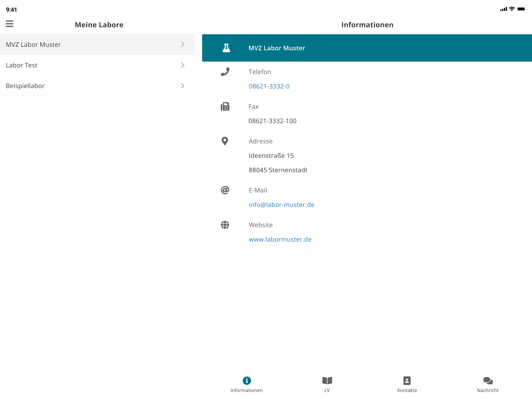Click the phone handset icon
This screenshot has height=399, width=532.
225,72
